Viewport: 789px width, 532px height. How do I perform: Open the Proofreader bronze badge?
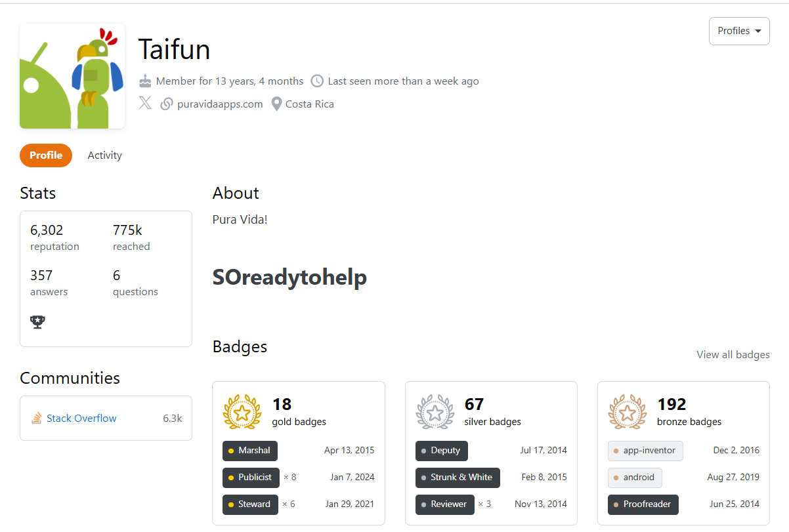pos(643,504)
